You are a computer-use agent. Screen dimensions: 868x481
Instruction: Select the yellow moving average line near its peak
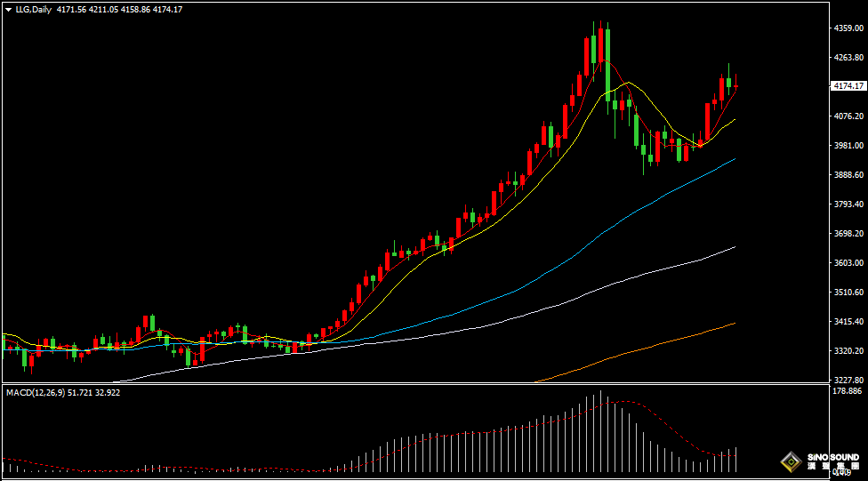(x=630, y=84)
